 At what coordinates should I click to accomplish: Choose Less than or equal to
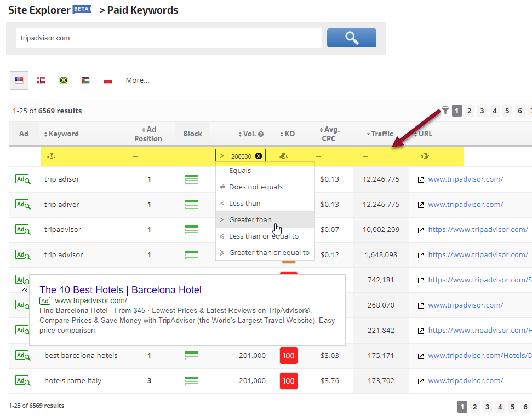264,236
